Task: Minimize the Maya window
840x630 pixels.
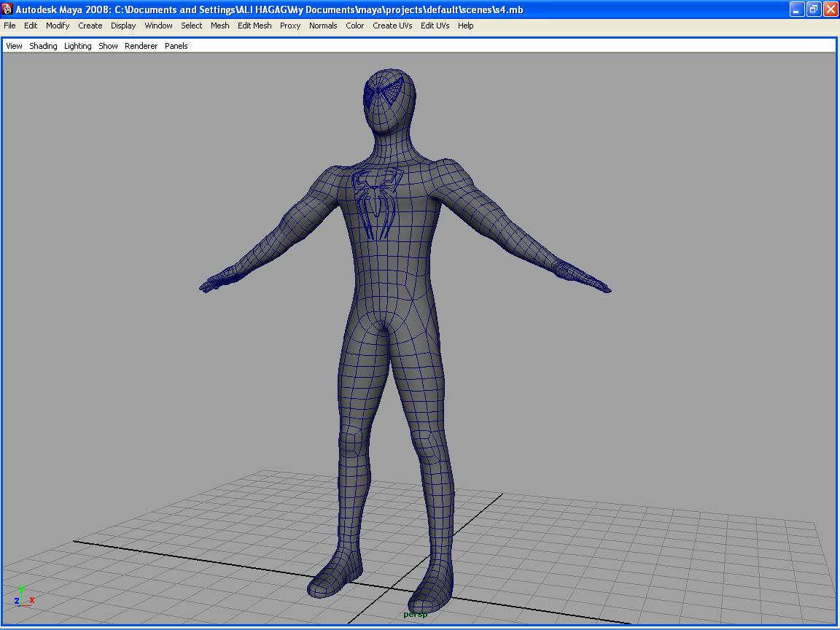Action: pos(796,9)
